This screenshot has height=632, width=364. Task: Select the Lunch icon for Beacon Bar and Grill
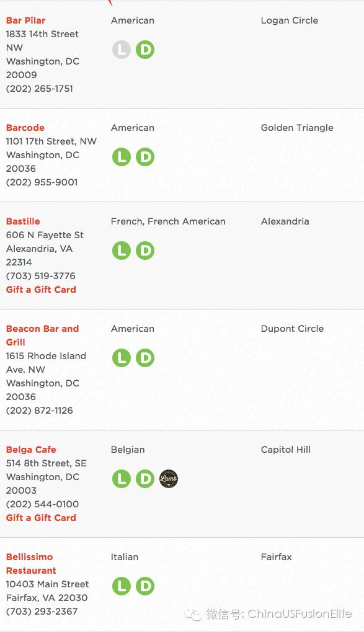coord(122,357)
